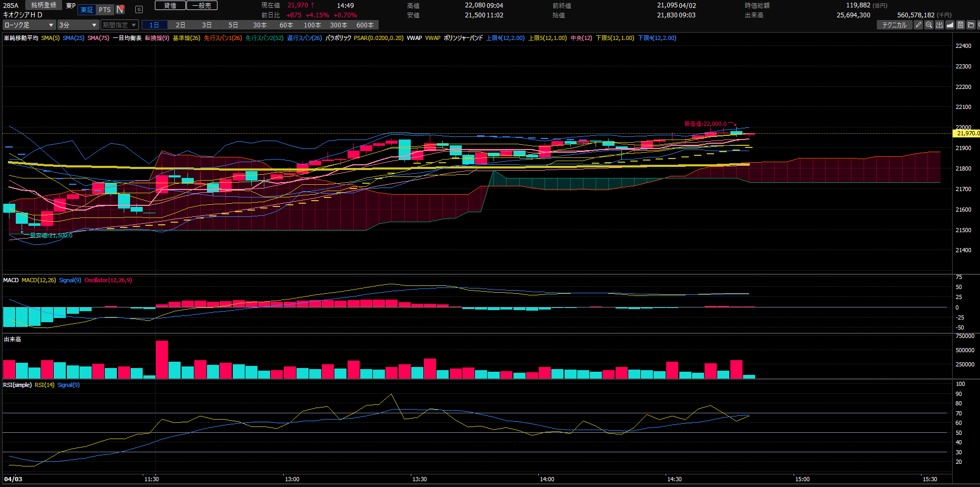The width and height of the screenshot is (980, 487).
Task: Click the open folder icon
Action: (971, 25)
